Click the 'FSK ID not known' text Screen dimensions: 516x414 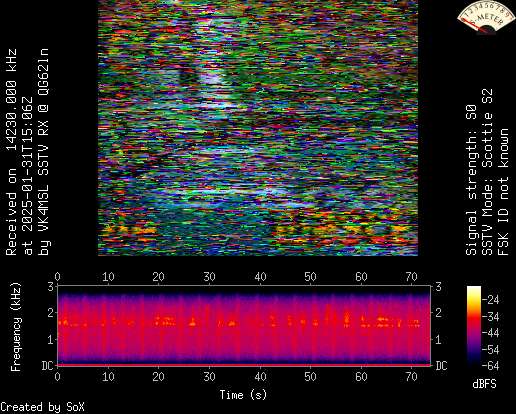coord(504,192)
